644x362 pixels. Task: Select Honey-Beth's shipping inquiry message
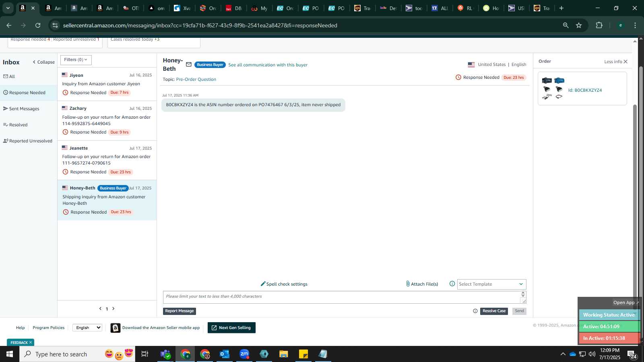(107, 200)
